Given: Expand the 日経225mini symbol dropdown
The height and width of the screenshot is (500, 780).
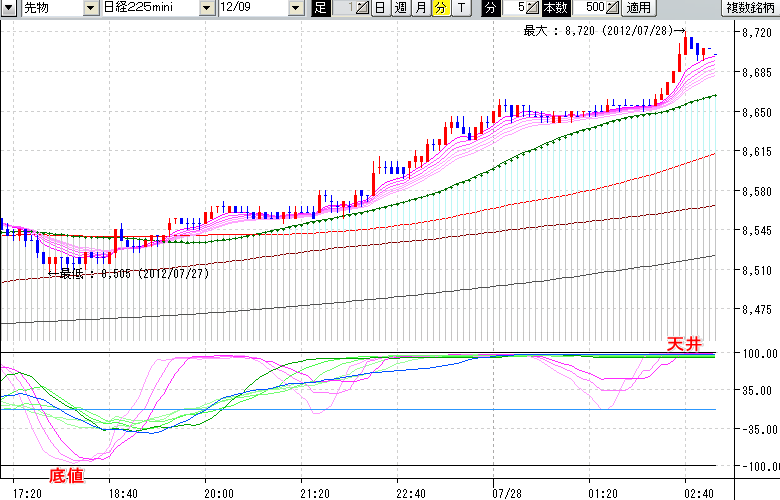Looking at the screenshot, I should coord(207,7).
